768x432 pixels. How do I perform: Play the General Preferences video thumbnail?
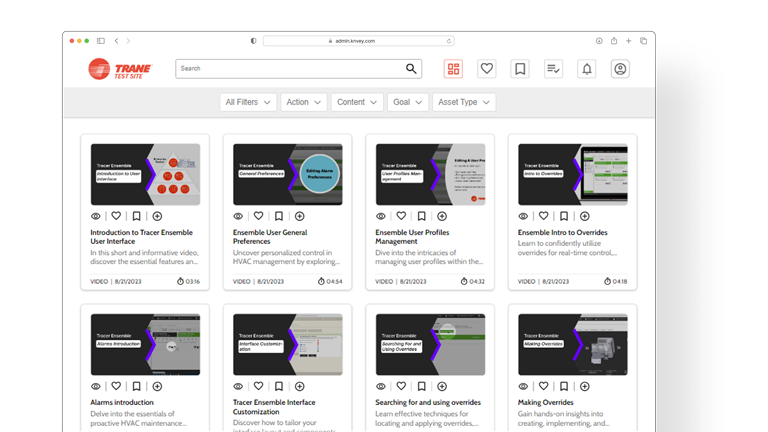pyautogui.click(x=288, y=174)
